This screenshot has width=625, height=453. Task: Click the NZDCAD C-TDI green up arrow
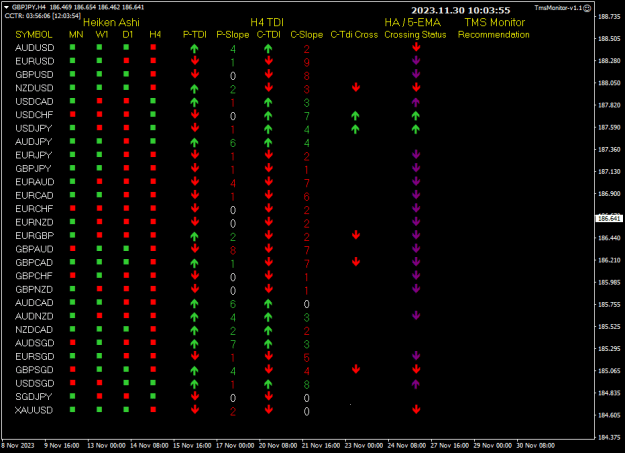pyautogui.click(x=268, y=330)
